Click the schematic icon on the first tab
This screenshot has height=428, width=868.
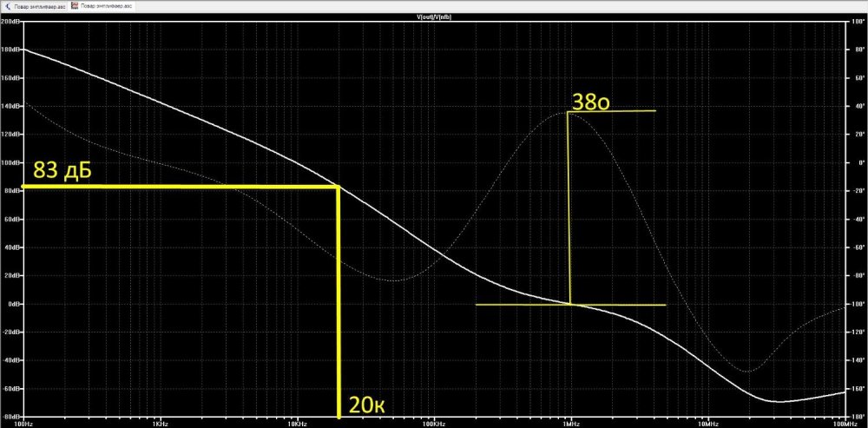pyautogui.click(x=7, y=5)
